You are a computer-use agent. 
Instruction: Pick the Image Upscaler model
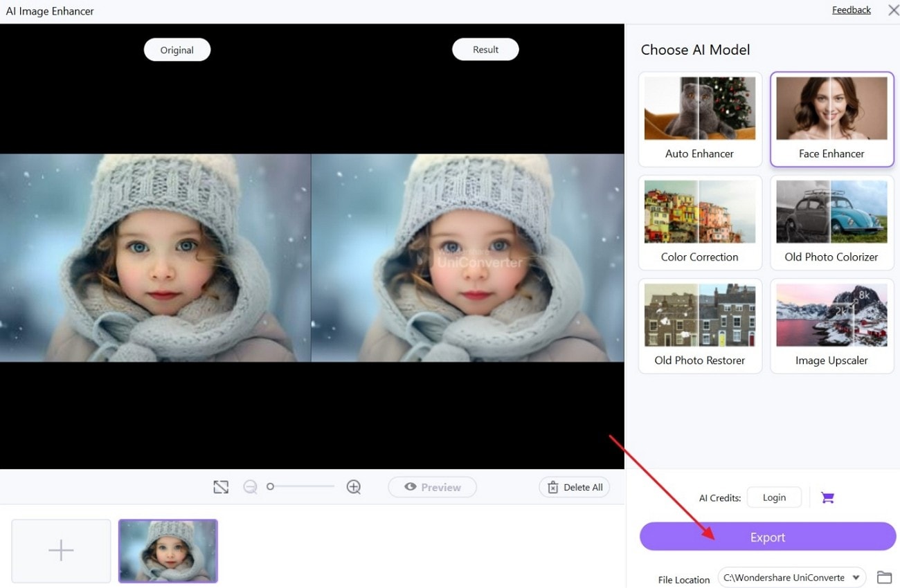831,326
